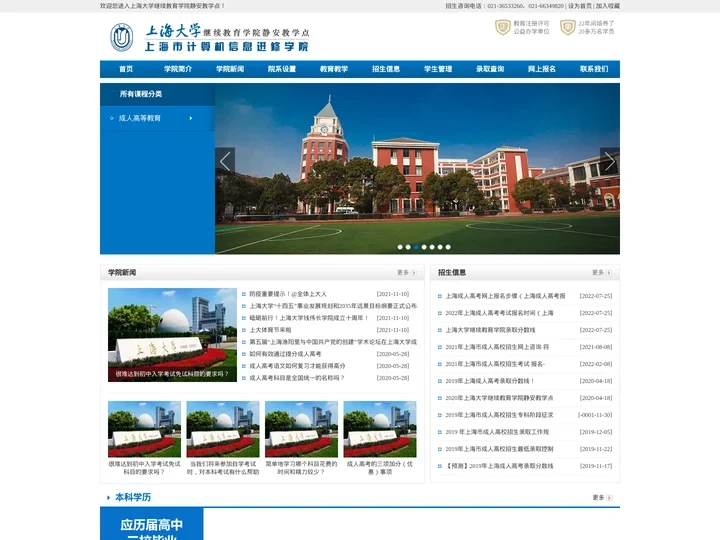
Task: Click thumbnail above 简单地学习哪个科目花费的
Action: click(x=301, y=429)
